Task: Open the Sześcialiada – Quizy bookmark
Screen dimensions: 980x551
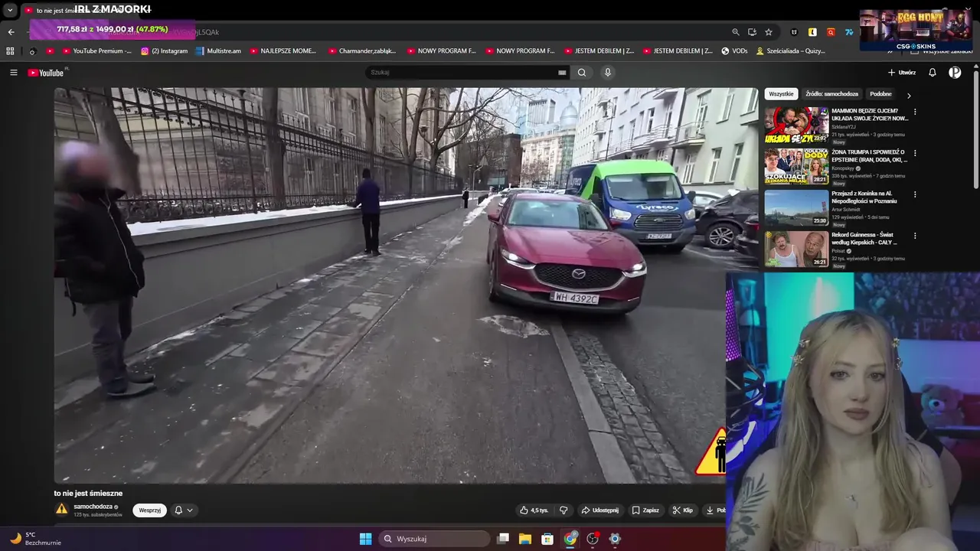Action: point(791,51)
